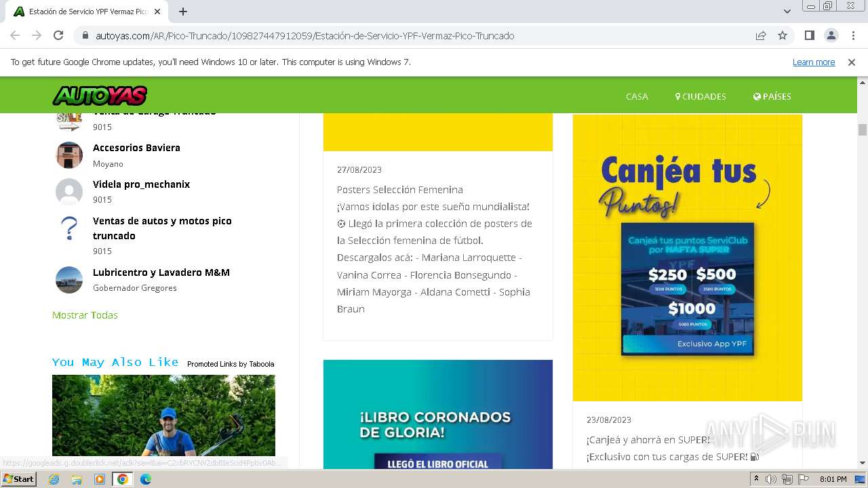Click the scrollbar down arrow

point(863,463)
